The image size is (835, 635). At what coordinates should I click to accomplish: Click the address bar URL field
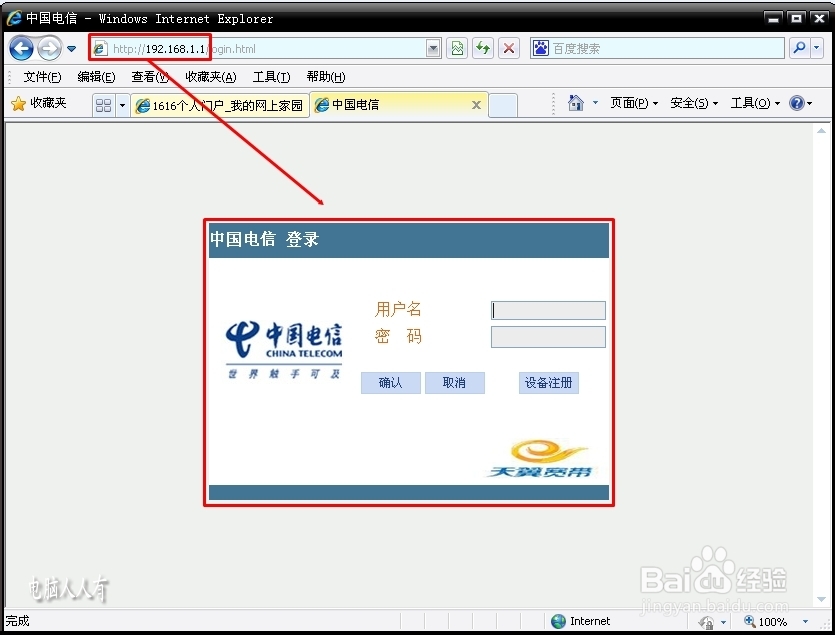coord(266,49)
